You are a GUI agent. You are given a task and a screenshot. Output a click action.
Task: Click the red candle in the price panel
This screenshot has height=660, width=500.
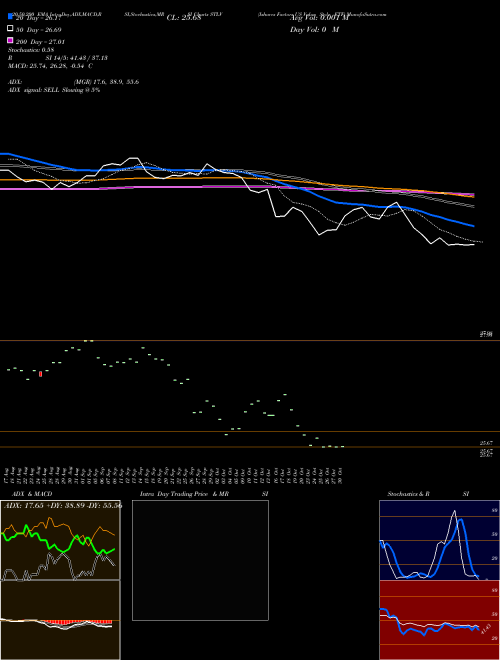pos(41,374)
